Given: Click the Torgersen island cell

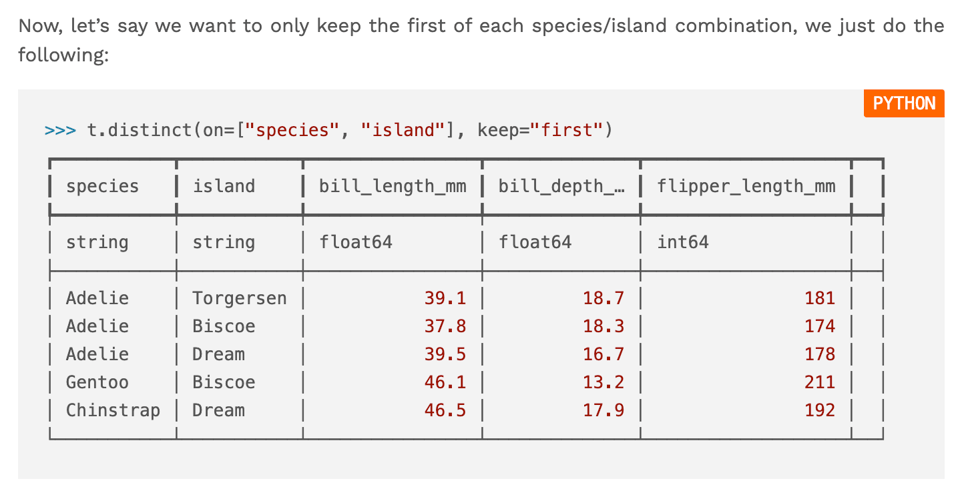Looking at the screenshot, I should tap(239, 298).
